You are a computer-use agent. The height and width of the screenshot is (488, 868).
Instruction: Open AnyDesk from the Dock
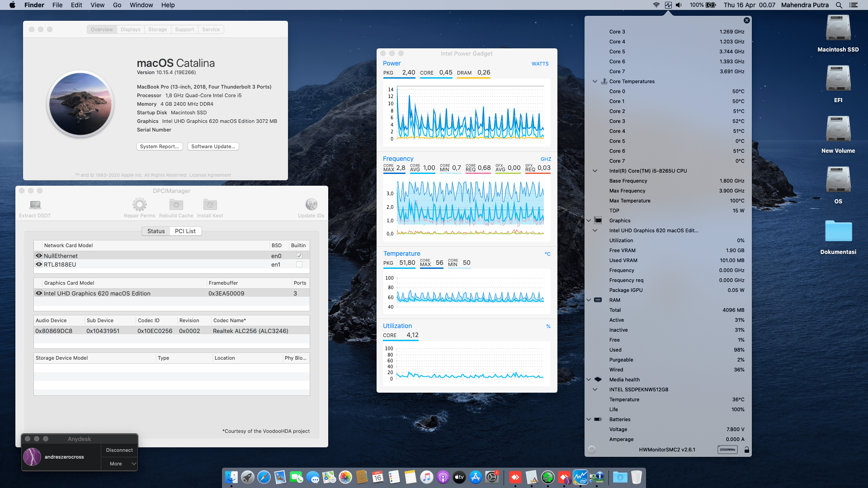515,477
